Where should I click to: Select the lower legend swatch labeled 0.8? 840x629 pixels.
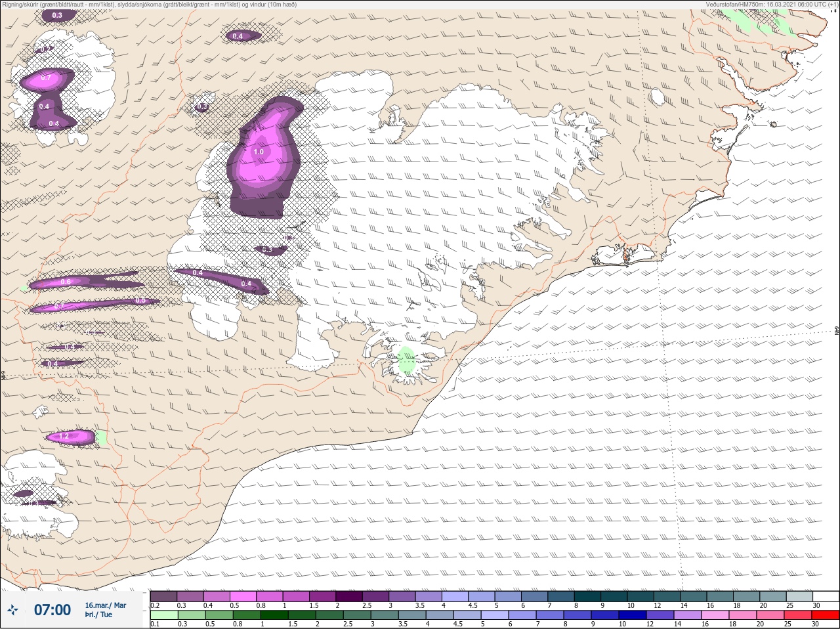pos(247,615)
